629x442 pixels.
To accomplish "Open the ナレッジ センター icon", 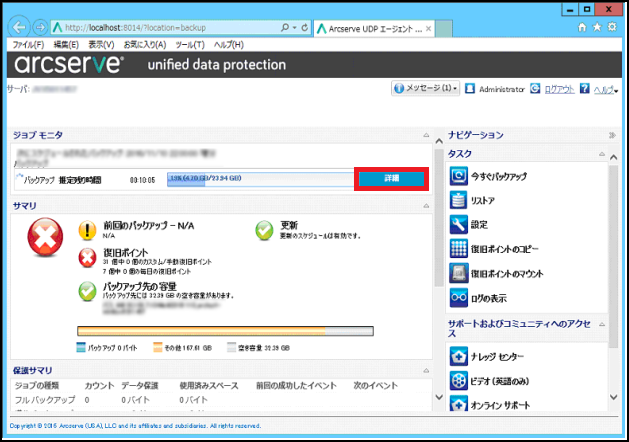I will (x=459, y=356).
